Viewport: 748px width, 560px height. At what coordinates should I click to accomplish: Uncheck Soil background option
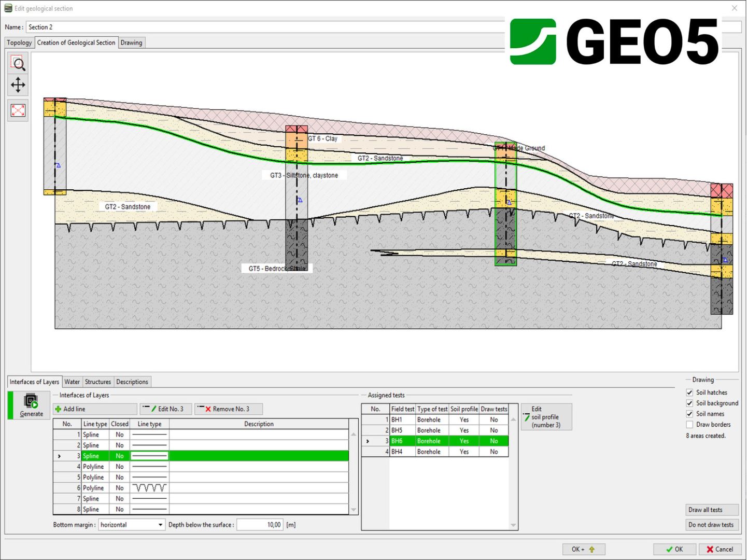[689, 403]
